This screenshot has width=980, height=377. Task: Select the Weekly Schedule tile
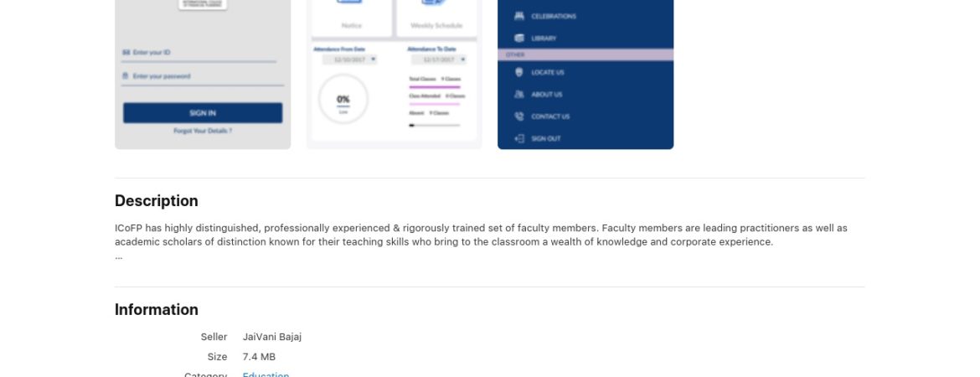point(436,18)
